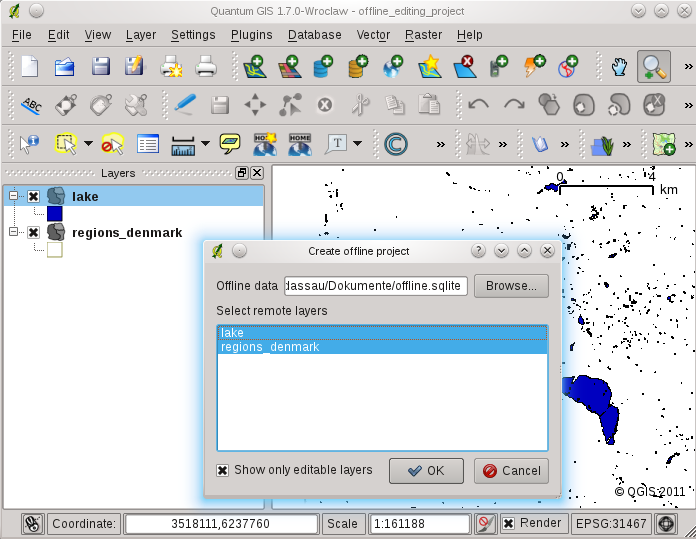Screen dimensions: 696x539
Task: Open New Print Composer icon
Action: 171,67
